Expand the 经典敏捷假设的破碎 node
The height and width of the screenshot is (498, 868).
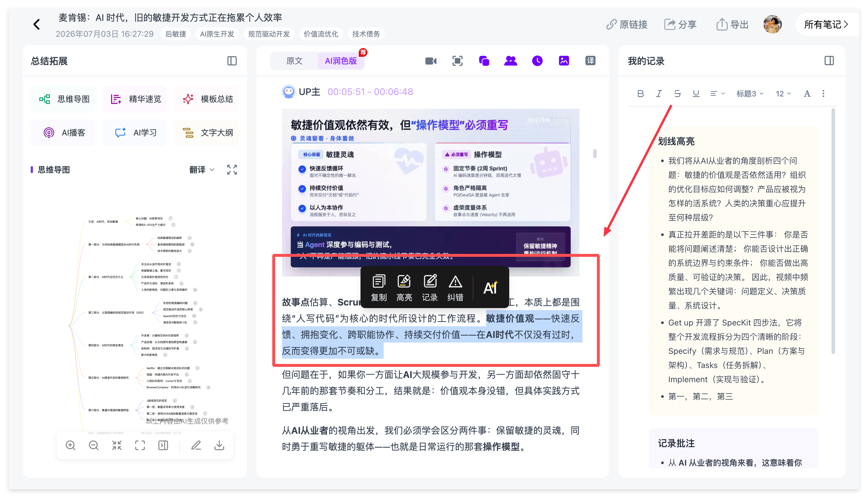coord(190,238)
